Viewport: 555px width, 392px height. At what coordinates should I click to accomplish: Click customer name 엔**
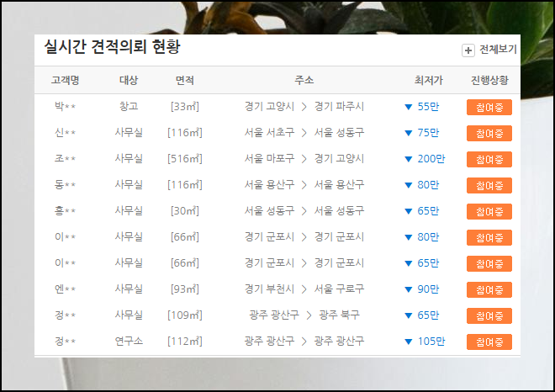[x=65, y=289]
